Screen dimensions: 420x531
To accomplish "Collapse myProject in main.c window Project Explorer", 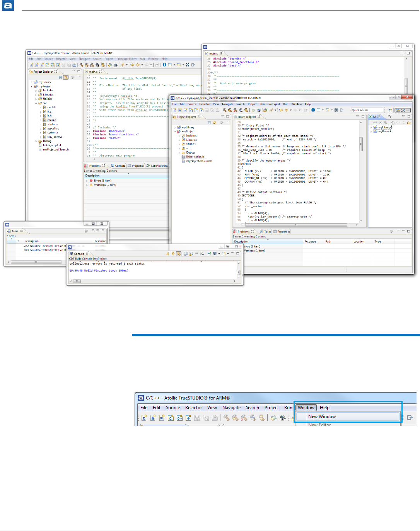I will pos(32,86).
